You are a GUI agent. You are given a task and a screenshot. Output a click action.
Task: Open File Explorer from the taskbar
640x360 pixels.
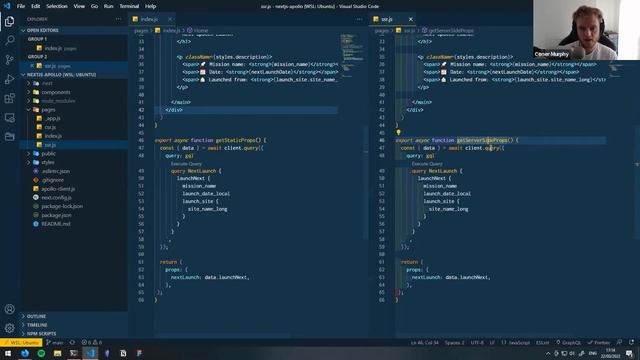[x=58, y=353]
